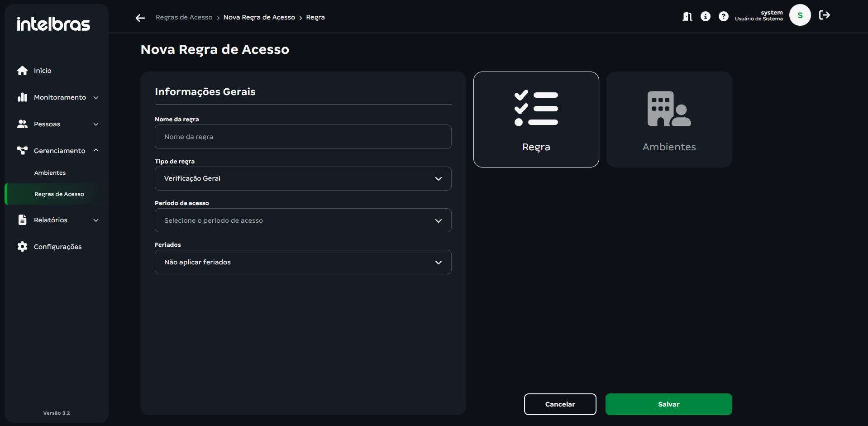Click the Intelbras logo
The image size is (868, 426).
53,24
